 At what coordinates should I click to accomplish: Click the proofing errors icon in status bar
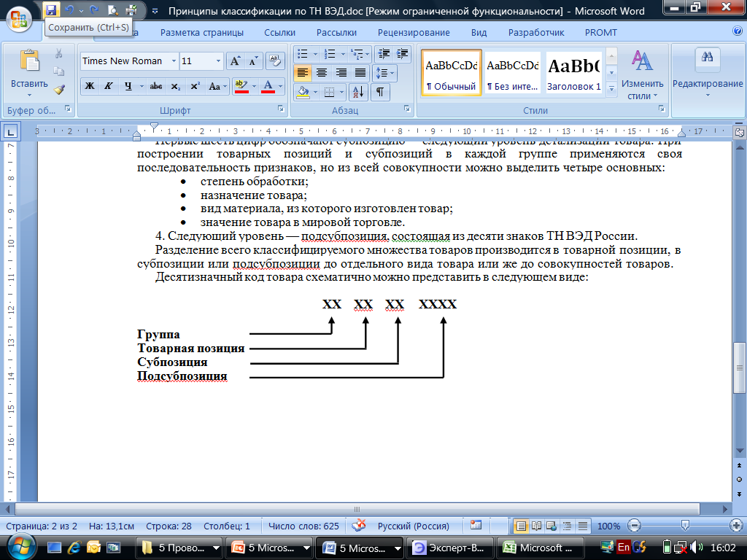[359, 526]
